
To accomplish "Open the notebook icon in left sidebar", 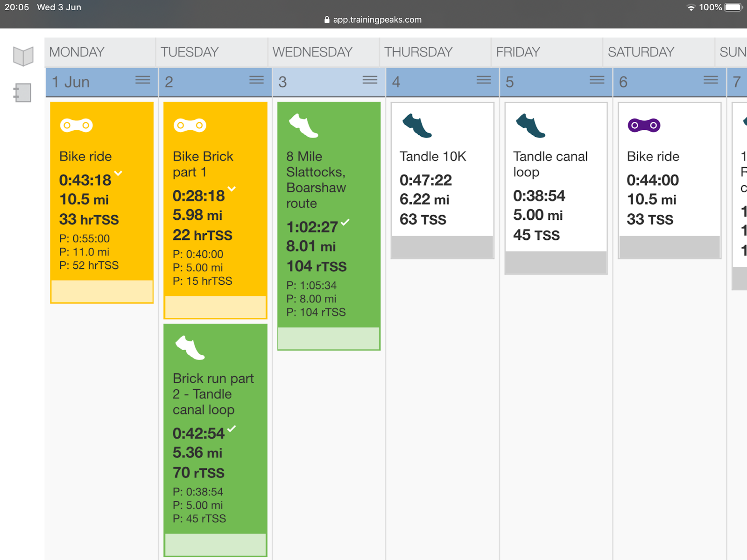I will pos(22,93).
